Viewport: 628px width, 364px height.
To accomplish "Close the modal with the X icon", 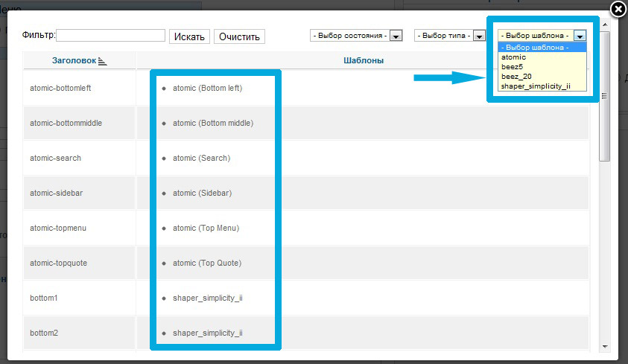I will [x=618, y=10].
